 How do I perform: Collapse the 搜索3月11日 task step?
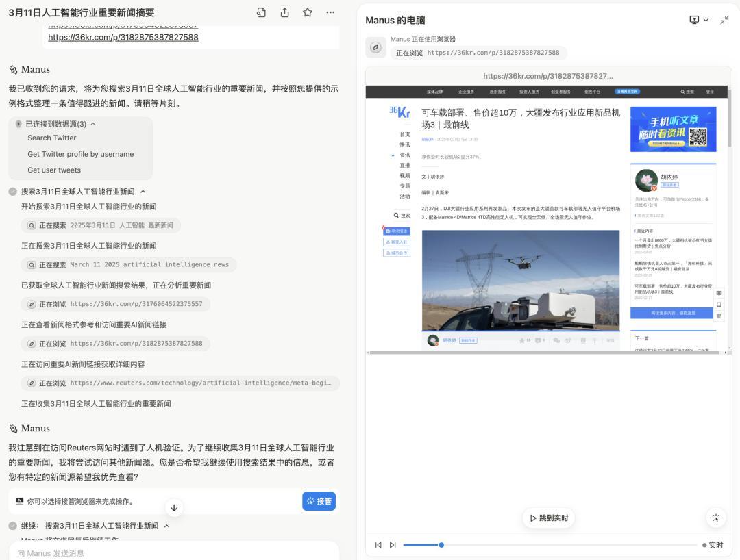143,192
